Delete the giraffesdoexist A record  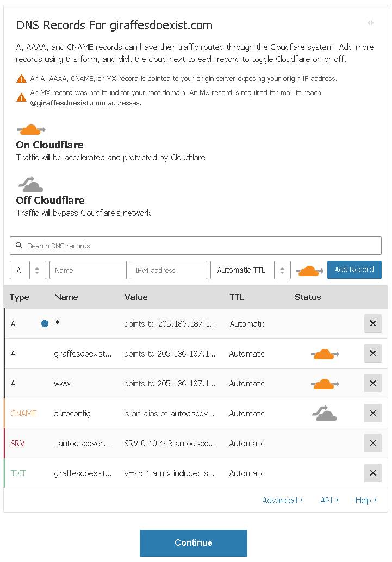(372, 353)
